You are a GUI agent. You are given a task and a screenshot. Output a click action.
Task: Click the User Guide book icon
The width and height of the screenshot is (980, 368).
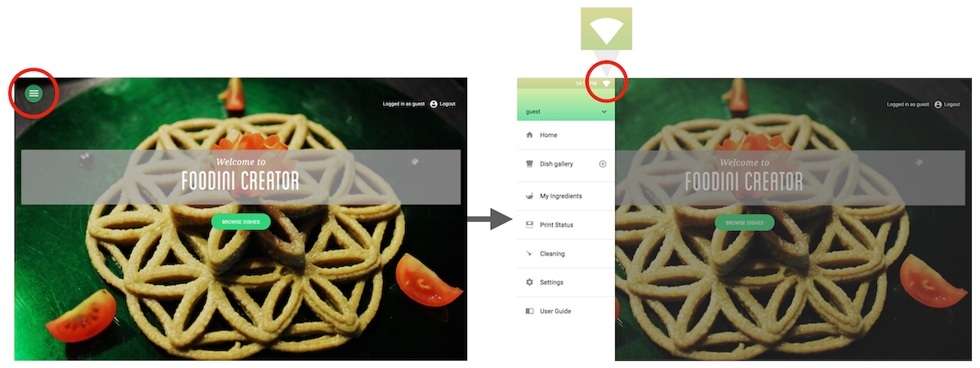click(x=529, y=311)
